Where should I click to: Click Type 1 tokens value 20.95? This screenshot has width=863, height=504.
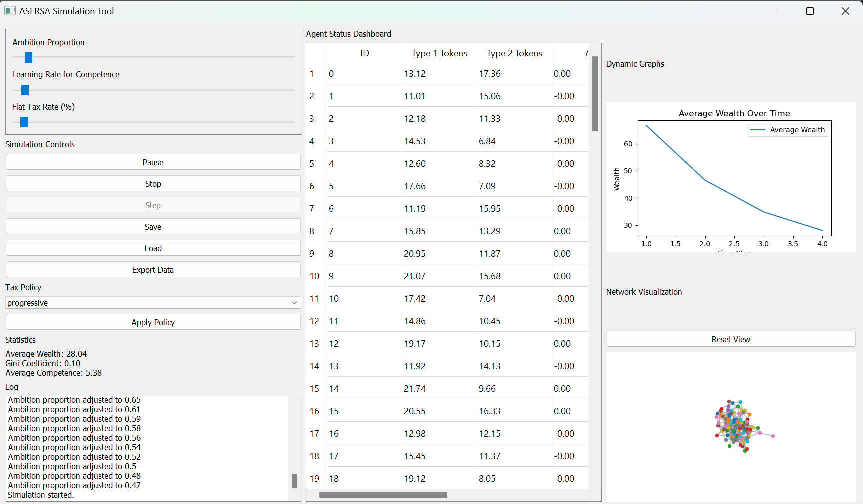click(x=439, y=254)
